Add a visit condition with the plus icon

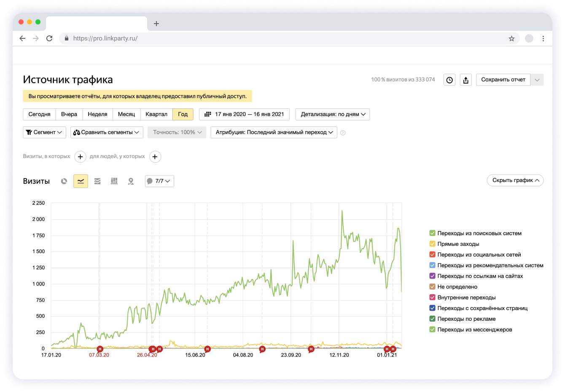[x=80, y=157]
